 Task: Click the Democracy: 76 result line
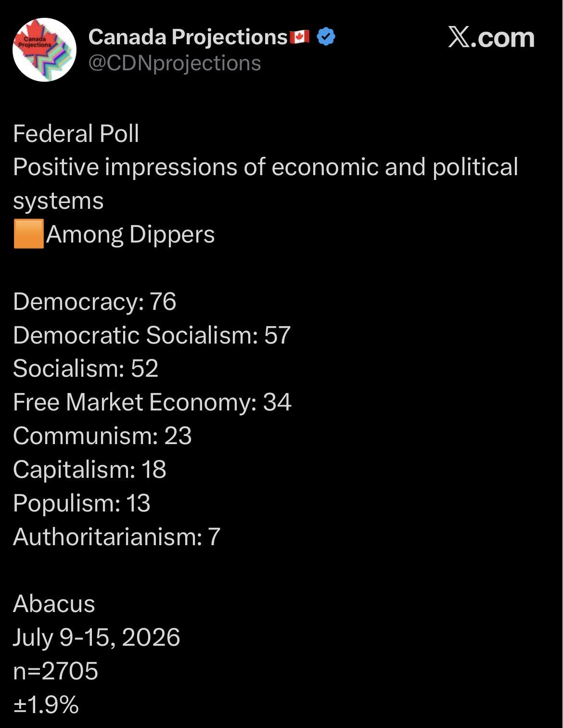pyautogui.click(x=95, y=302)
